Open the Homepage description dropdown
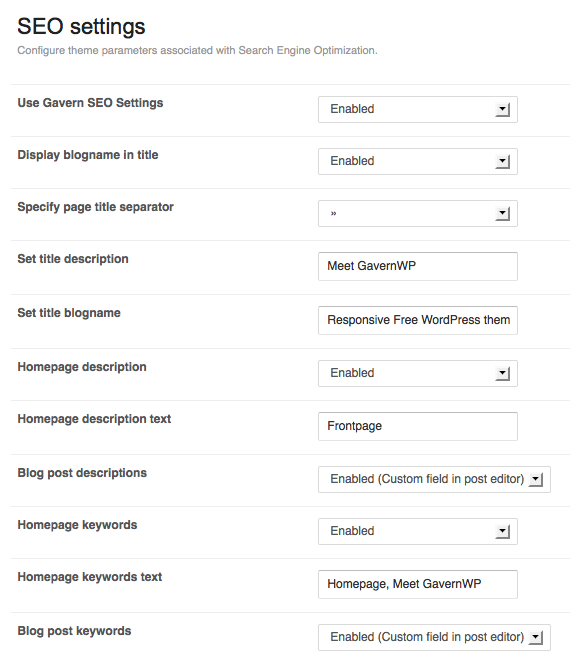The height and width of the screenshot is (661, 570). click(418, 373)
